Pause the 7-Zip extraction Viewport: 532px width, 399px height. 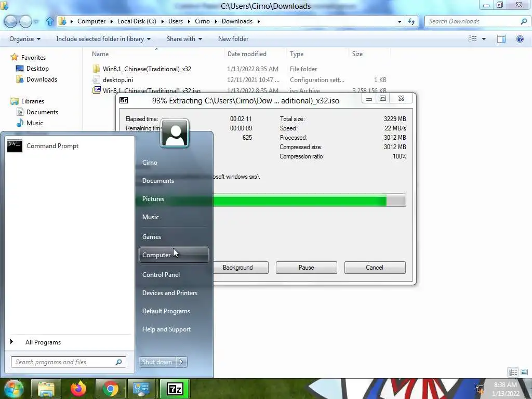(x=307, y=268)
